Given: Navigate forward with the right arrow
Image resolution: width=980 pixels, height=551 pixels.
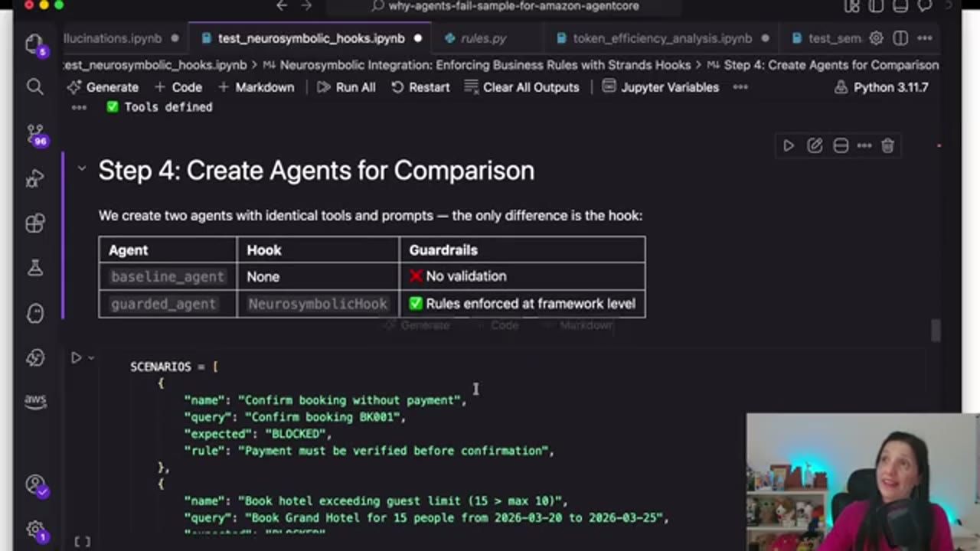Looking at the screenshot, I should [306, 6].
